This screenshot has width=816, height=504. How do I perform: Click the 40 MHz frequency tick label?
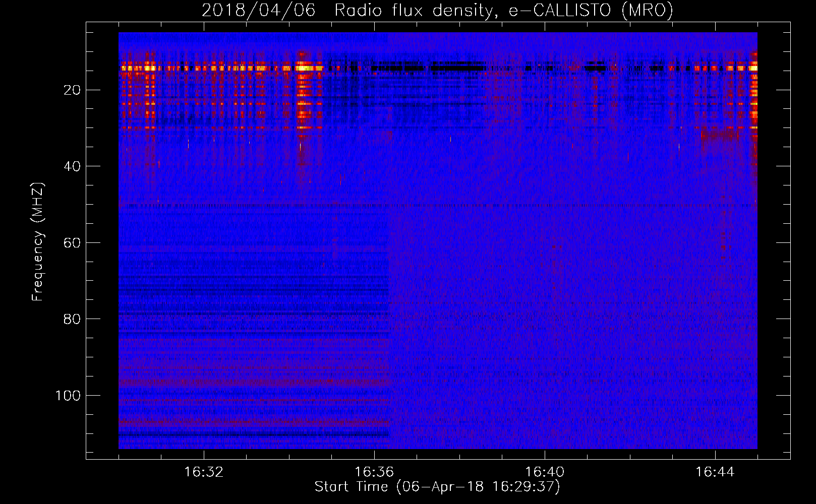72,166
